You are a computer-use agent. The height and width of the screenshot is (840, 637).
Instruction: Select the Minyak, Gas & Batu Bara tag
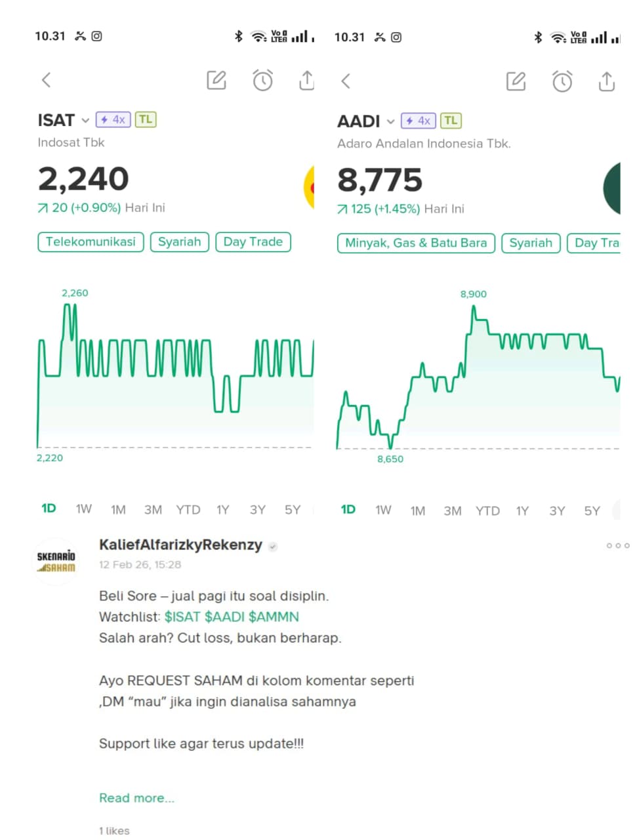(x=416, y=243)
